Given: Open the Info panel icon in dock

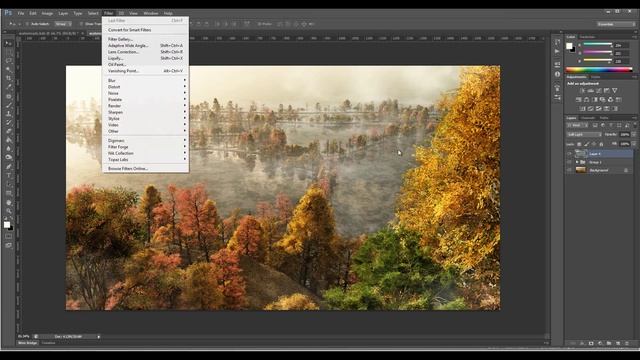Looking at the screenshot, I should 558,74.
